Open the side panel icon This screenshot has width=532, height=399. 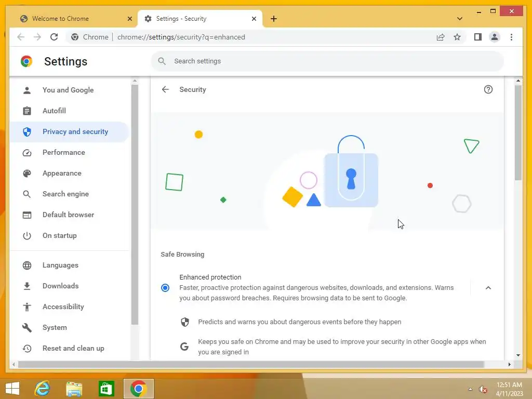tap(478, 37)
